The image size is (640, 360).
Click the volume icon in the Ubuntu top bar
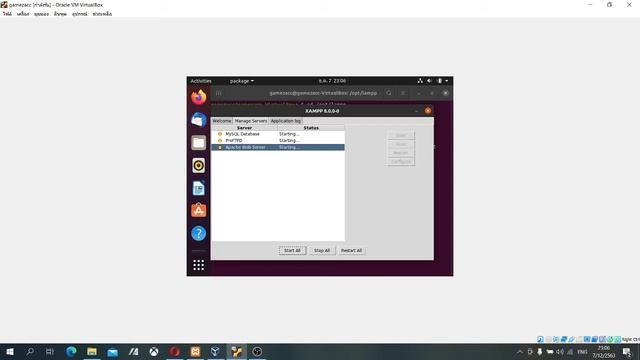click(429, 81)
